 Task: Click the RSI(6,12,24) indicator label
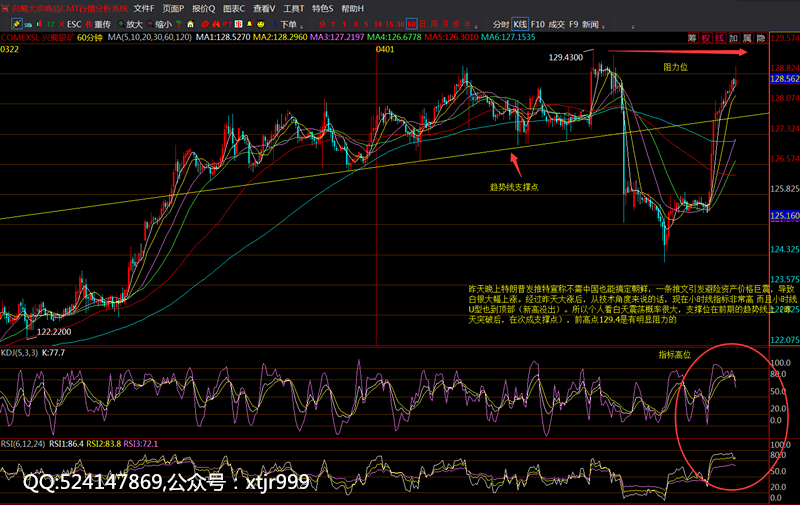23,444
